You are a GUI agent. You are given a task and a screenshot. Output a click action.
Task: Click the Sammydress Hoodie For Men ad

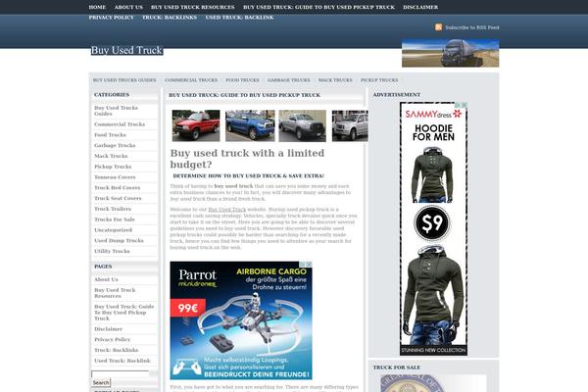coord(433,228)
